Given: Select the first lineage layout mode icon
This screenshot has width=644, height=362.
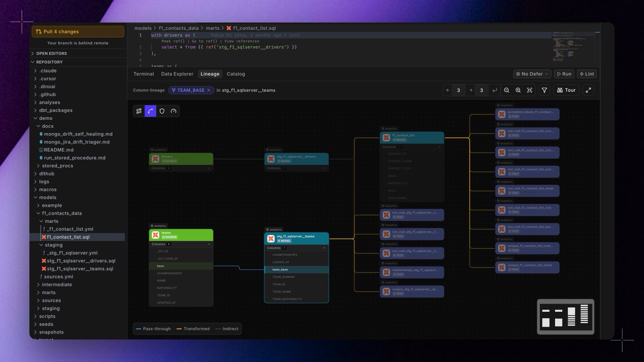Looking at the screenshot, I should coord(139,111).
